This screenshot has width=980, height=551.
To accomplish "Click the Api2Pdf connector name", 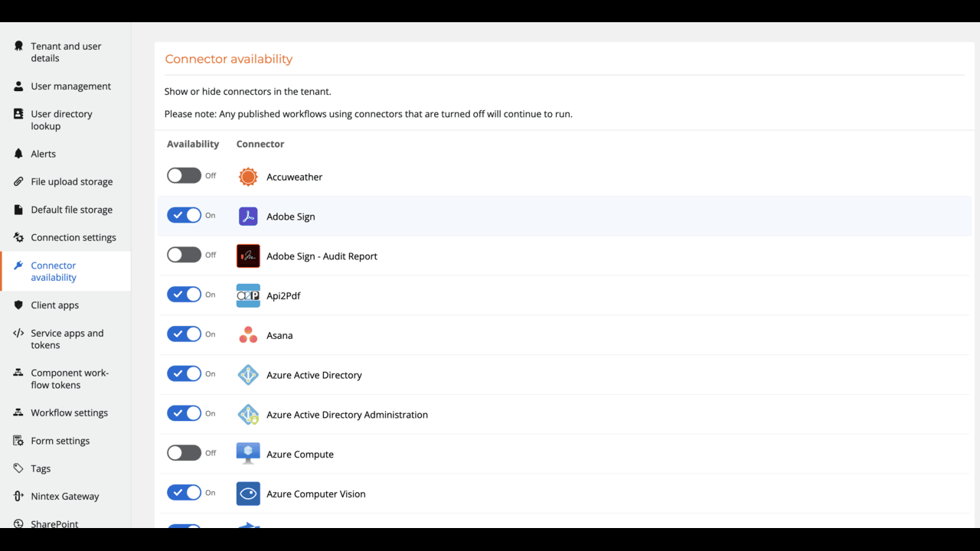I will 283,296.
